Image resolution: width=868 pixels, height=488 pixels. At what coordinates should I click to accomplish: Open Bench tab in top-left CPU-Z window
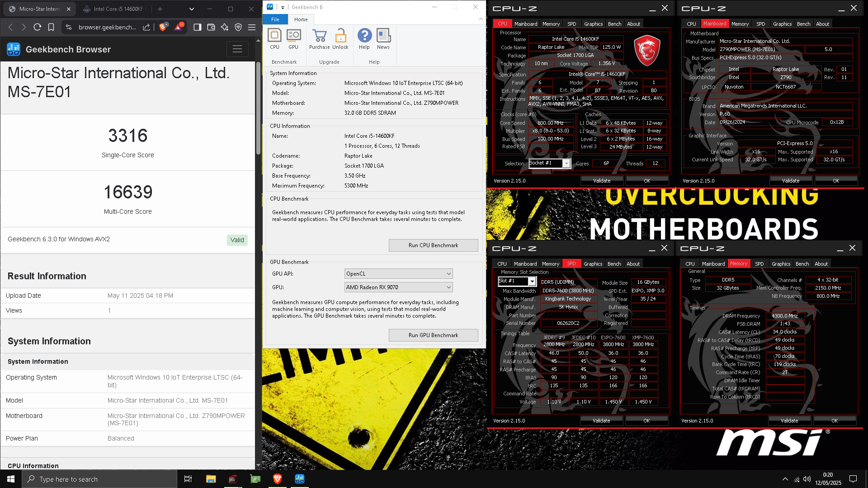click(614, 24)
